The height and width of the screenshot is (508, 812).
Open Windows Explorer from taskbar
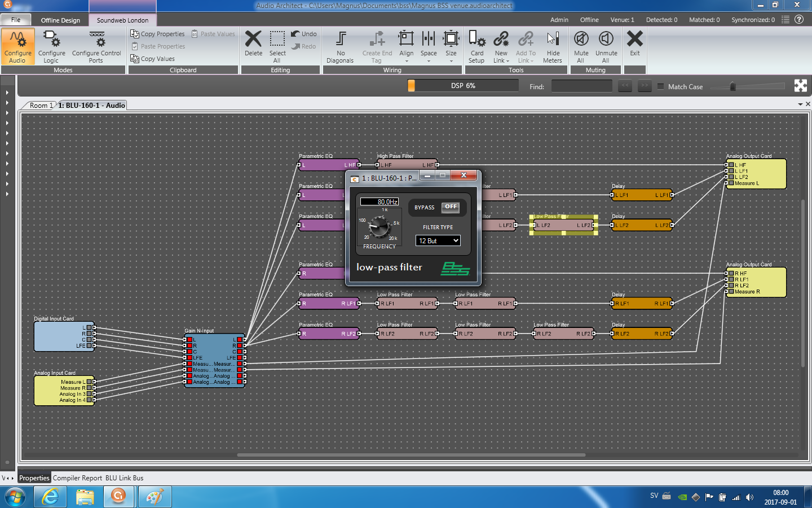click(85, 497)
